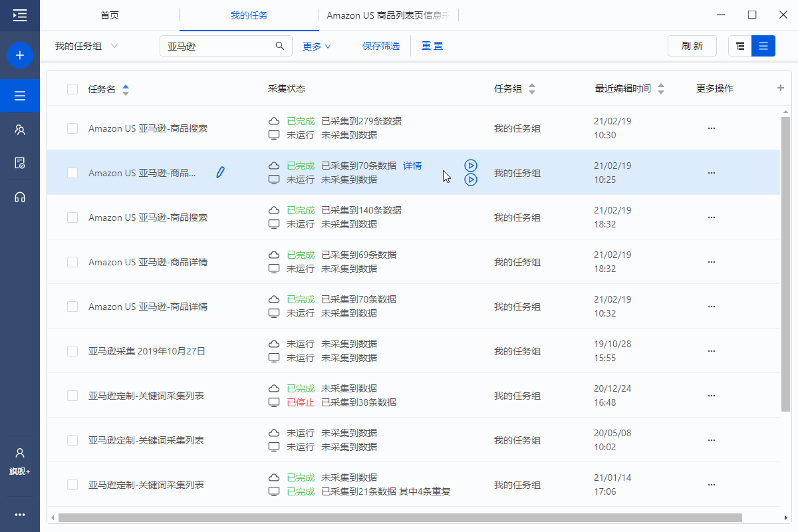Switch to the 首页 tab

(110, 15)
